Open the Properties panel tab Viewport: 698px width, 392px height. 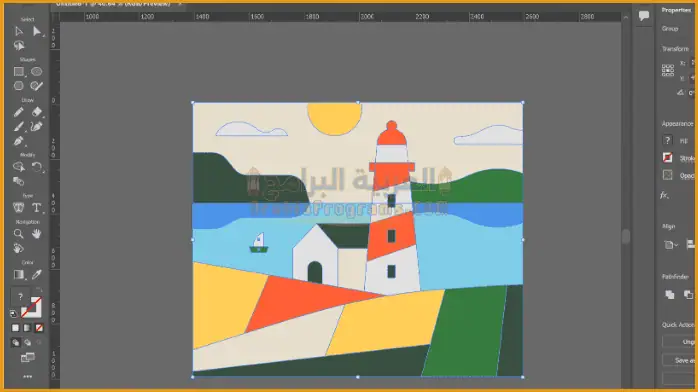[676, 10]
